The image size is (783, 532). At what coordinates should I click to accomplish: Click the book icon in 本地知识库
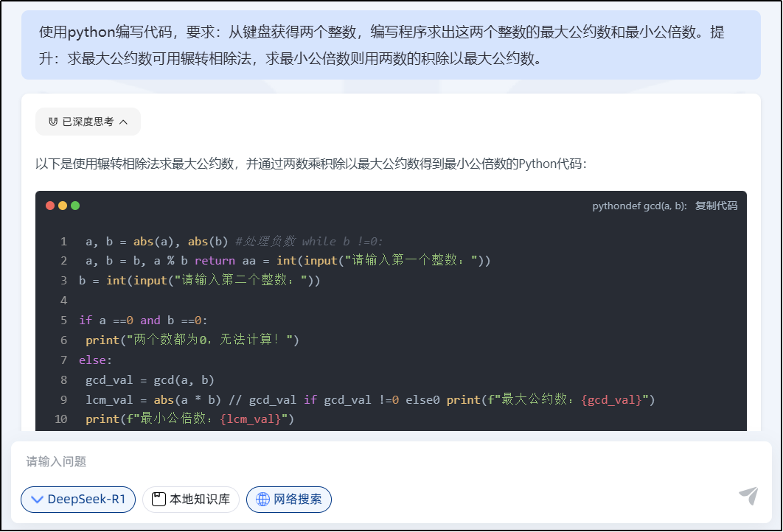pos(159,499)
